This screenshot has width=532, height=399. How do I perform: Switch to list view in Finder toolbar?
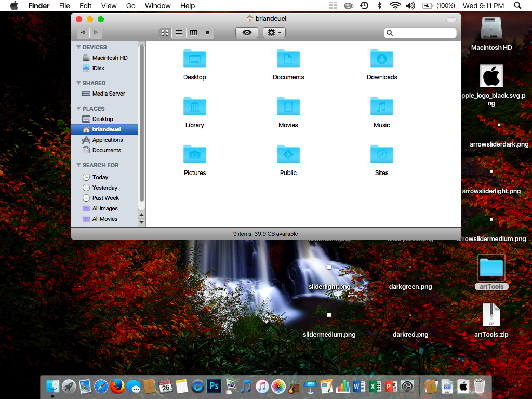coord(179,33)
